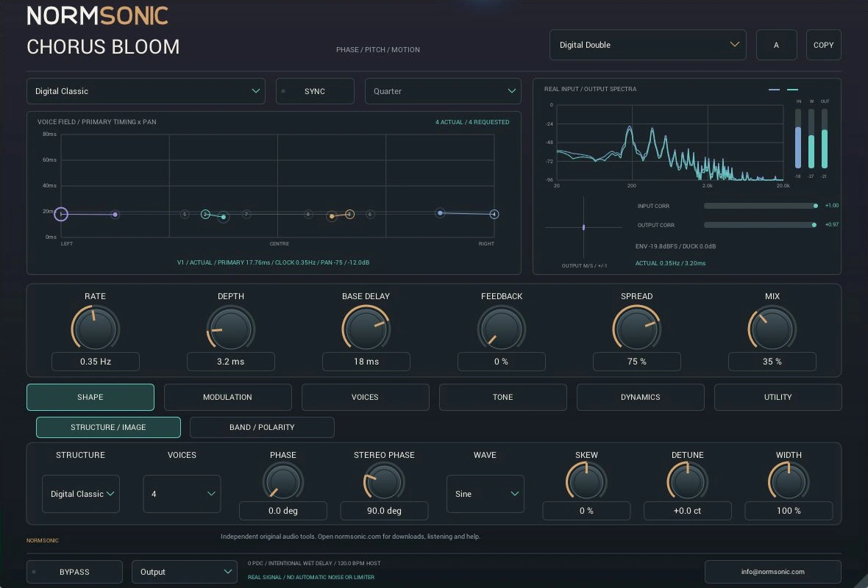Screen dimensions: 868x588
Task: Open the Digital Double preset dropdown
Action: tap(647, 45)
